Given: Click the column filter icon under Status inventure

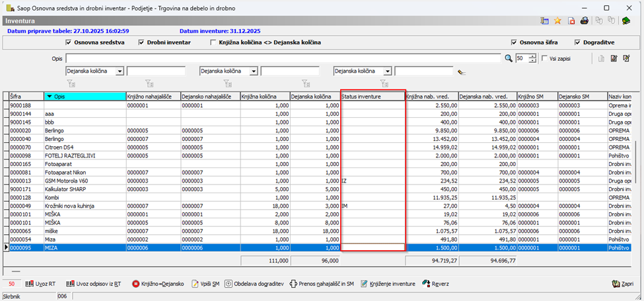Looking at the screenshot, I should tap(384, 83).
